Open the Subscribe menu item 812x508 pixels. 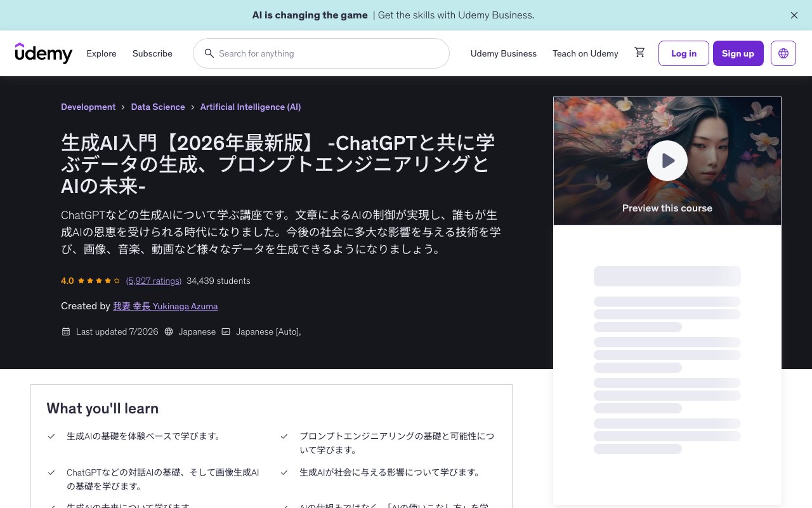[x=152, y=53]
